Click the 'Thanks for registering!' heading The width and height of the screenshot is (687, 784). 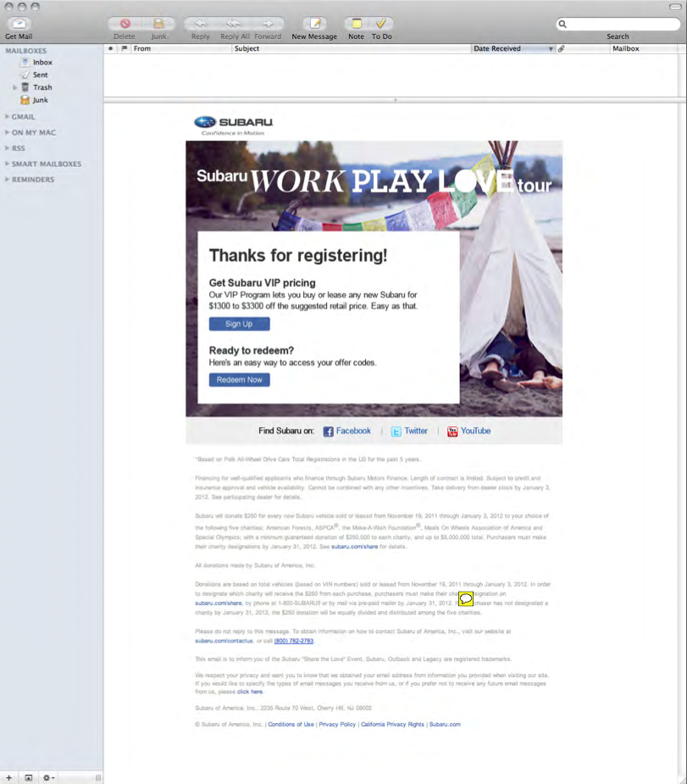(x=298, y=255)
